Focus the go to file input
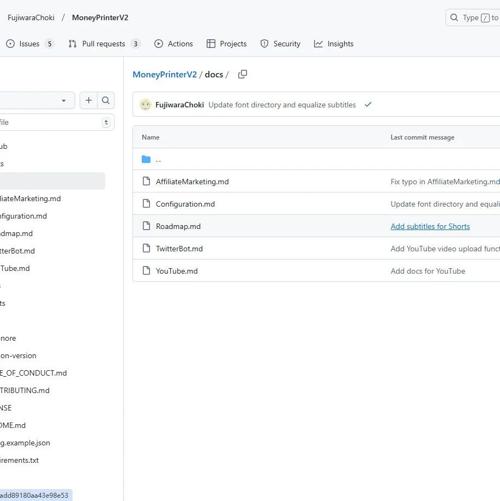 [57, 122]
